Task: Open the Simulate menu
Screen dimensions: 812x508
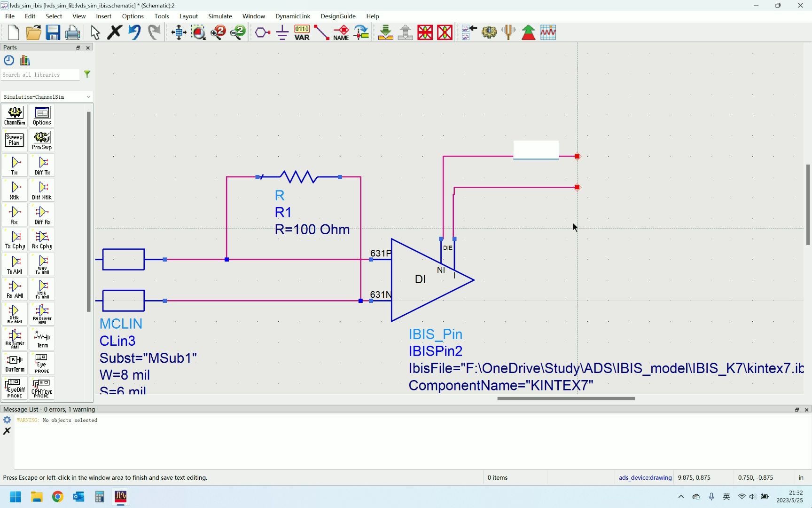Action: coord(220,16)
